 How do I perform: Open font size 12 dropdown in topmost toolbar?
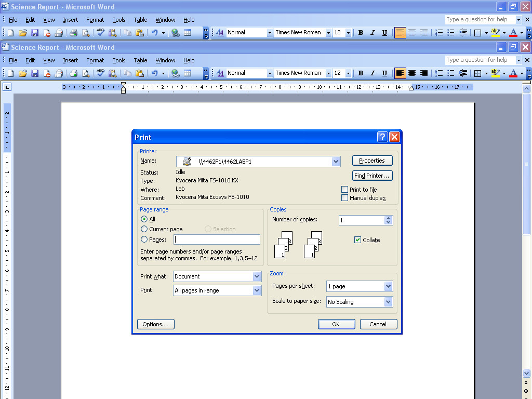(x=348, y=33)
